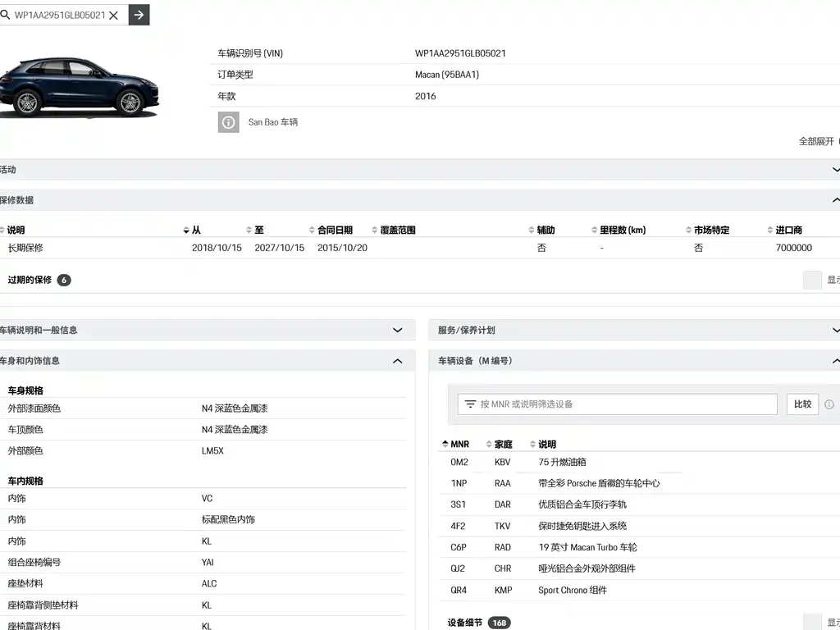Expand the 活动 section

835,170
